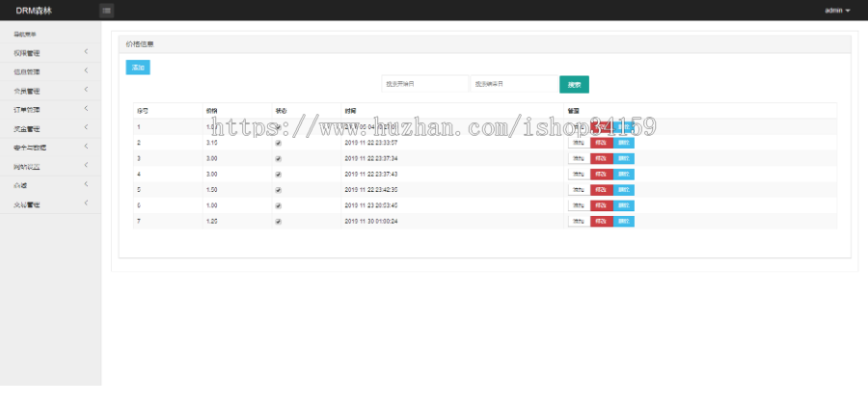This screenshot has height=405, width=868.
Task: Click the red edit button in row 6
Action: click(602, 205)
